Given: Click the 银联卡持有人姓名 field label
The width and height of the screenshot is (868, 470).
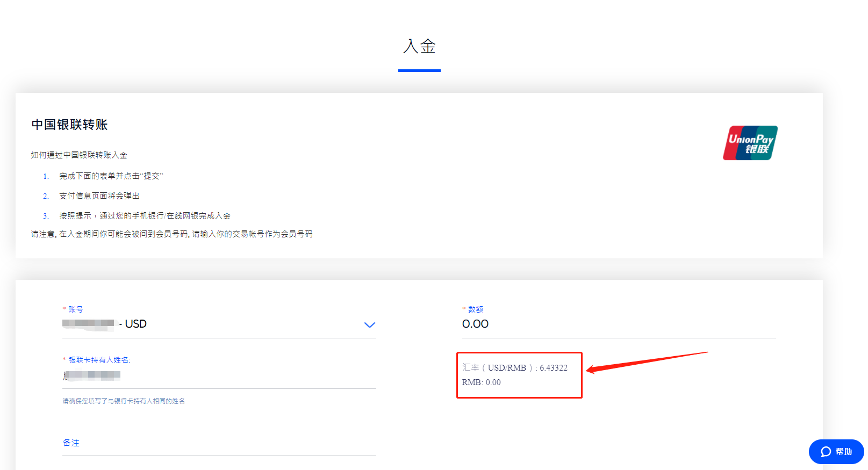Looking at the screenshot, I should 99,360.
